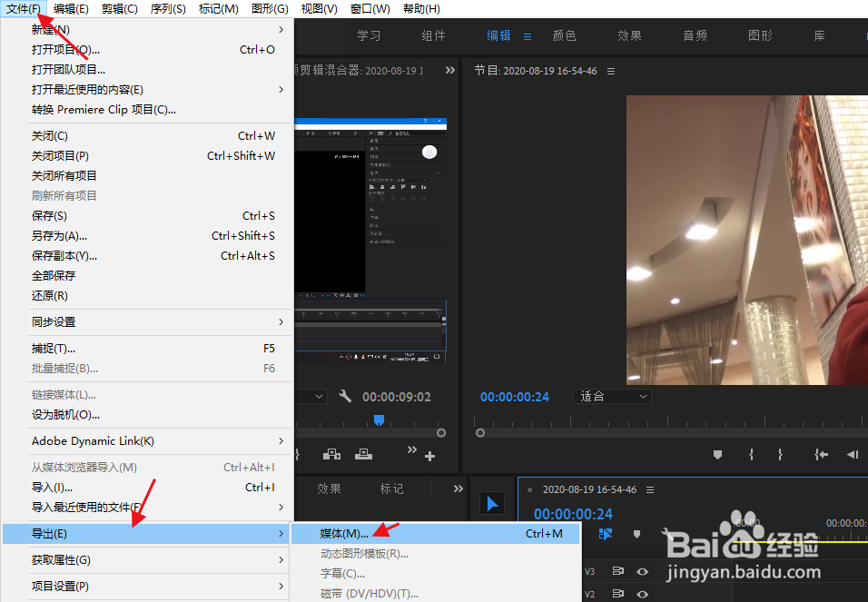Open the 帮助(H) menu
The image size is (868, 602).
pos(421,9)
